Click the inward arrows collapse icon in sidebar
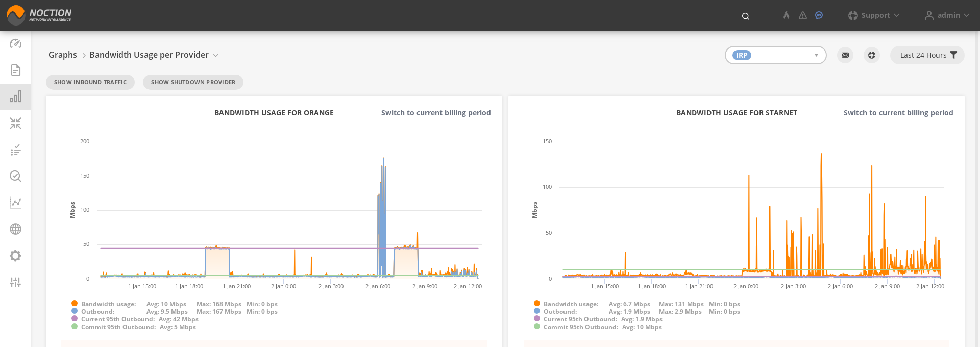The image size is (980, 347). [x=15, y=123]
